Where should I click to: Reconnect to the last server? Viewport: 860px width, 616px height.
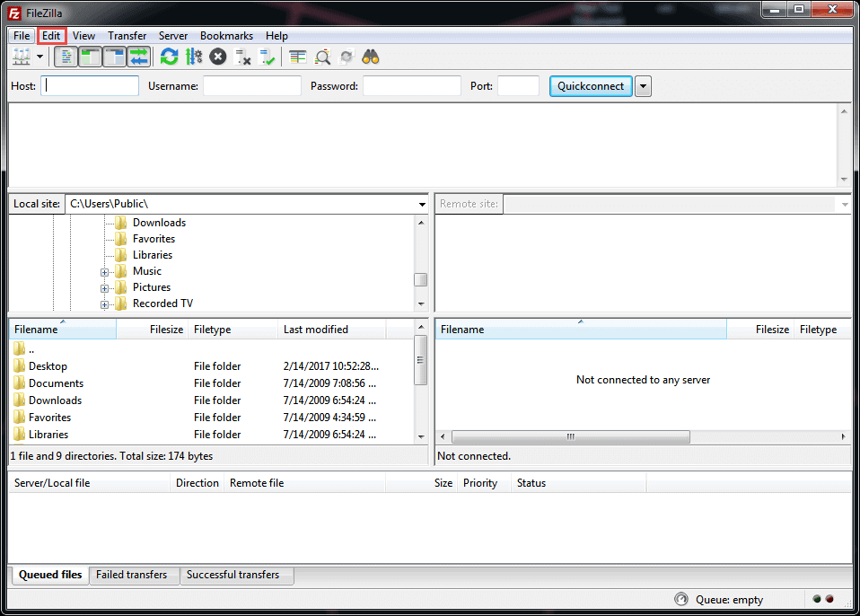coord(268,57)
